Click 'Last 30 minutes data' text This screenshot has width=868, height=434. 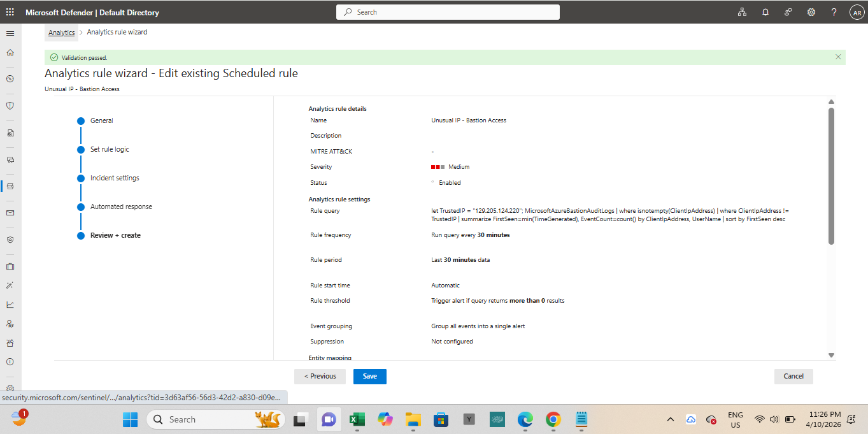[460, 260]
